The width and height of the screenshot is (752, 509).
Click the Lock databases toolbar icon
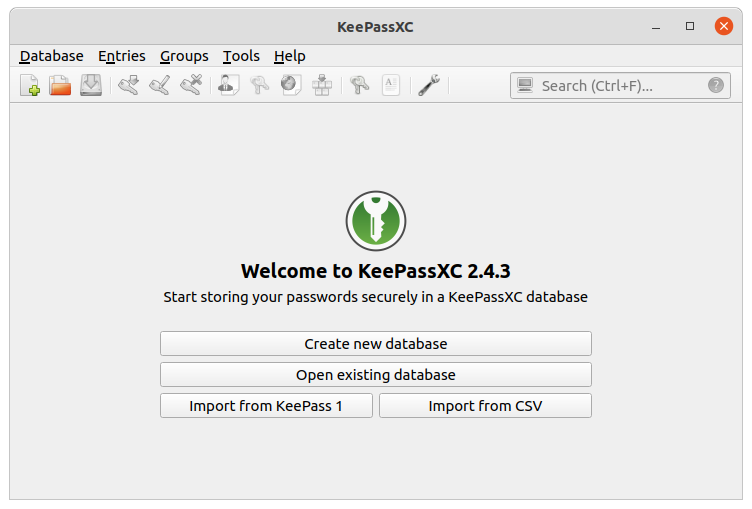[359, 86]
